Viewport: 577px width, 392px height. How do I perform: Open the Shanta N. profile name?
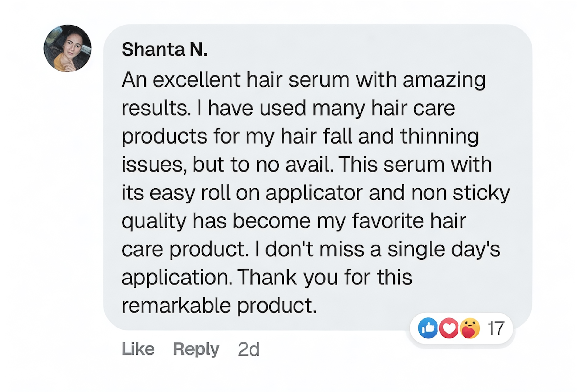click(x=164, y=49)
